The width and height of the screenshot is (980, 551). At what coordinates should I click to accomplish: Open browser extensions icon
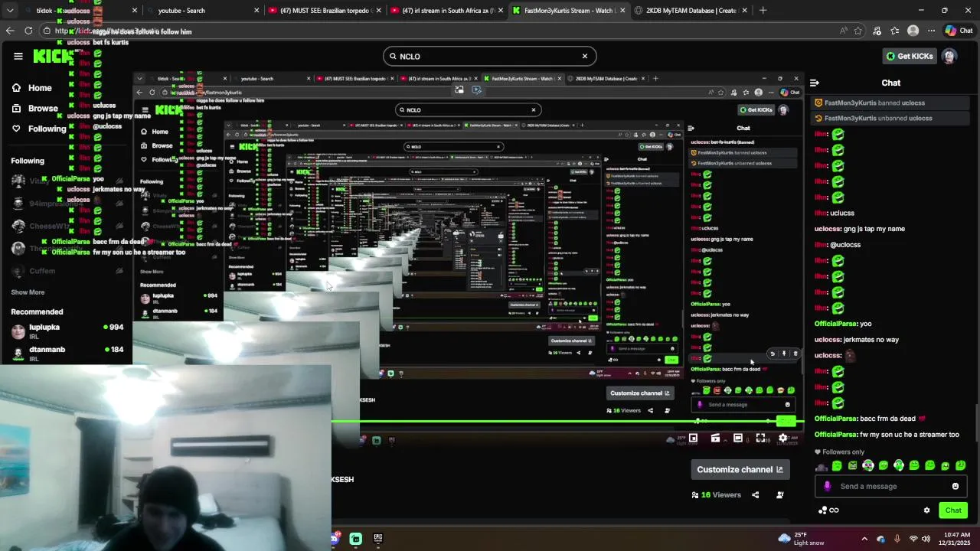pyautogui.click(x=877, y=31)
